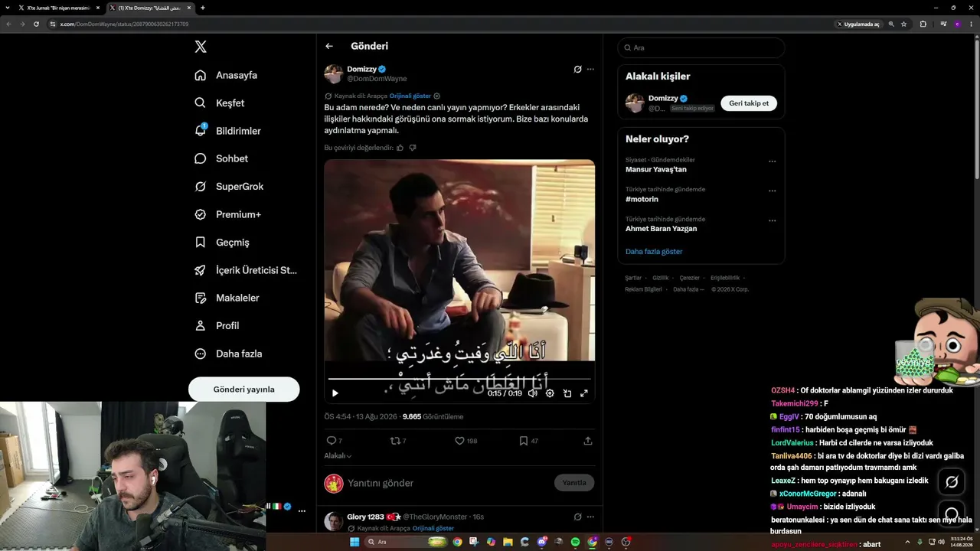
Task: Open SuperGrok from the sidebar
Action: [229, 187]
